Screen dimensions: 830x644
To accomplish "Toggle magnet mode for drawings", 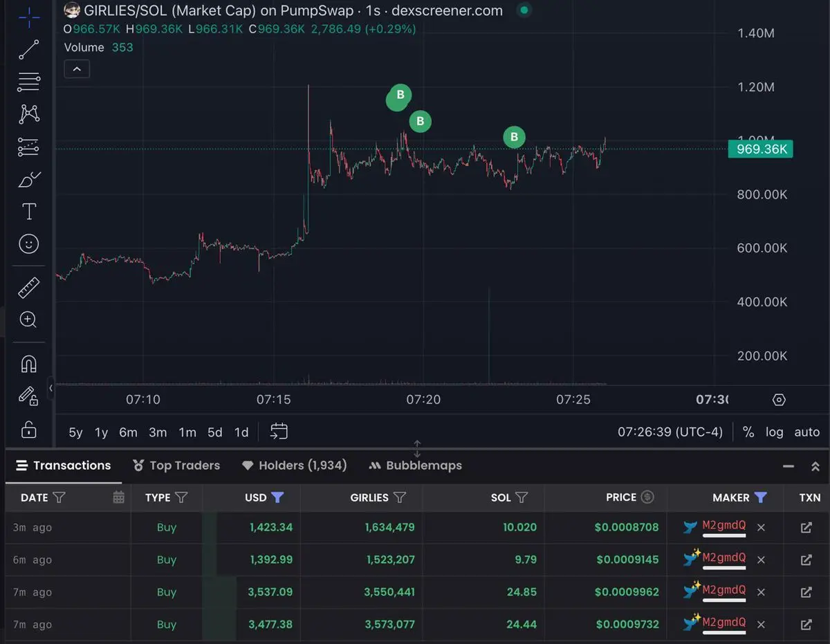I will (28, 364).
